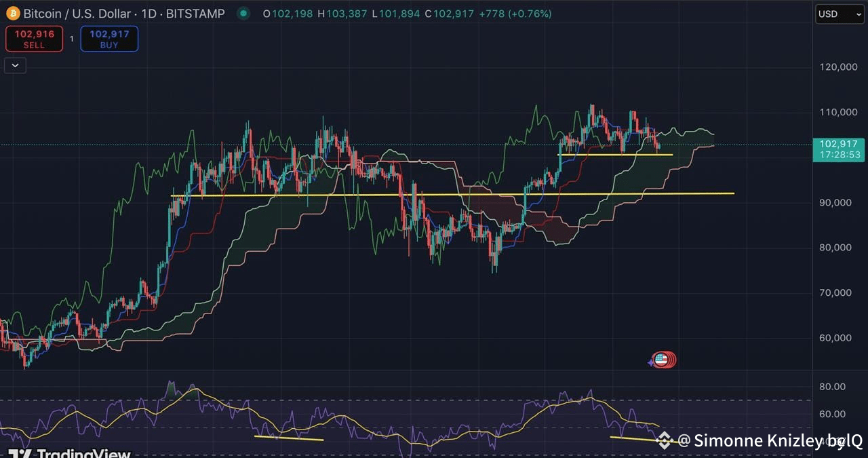Screen dimensions: 868x458
Task: Click the Bitcoin symbol logo icon
Action: click(13, 14)
